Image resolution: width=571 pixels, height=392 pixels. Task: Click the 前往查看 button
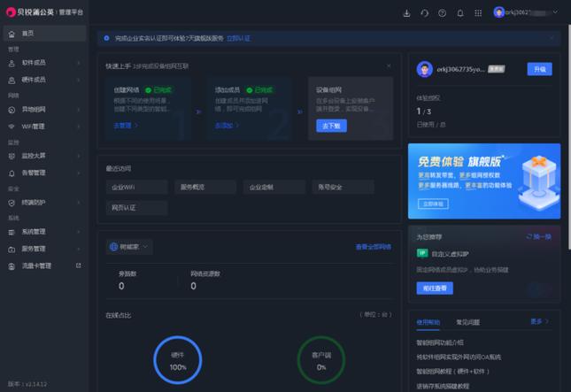(435, 288)
